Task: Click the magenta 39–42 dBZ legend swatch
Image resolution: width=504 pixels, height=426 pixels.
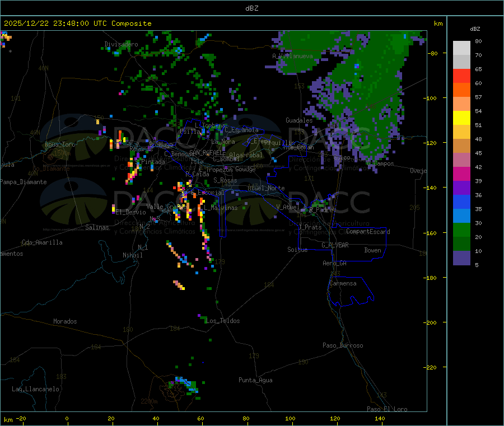Action: click(461, 174)
